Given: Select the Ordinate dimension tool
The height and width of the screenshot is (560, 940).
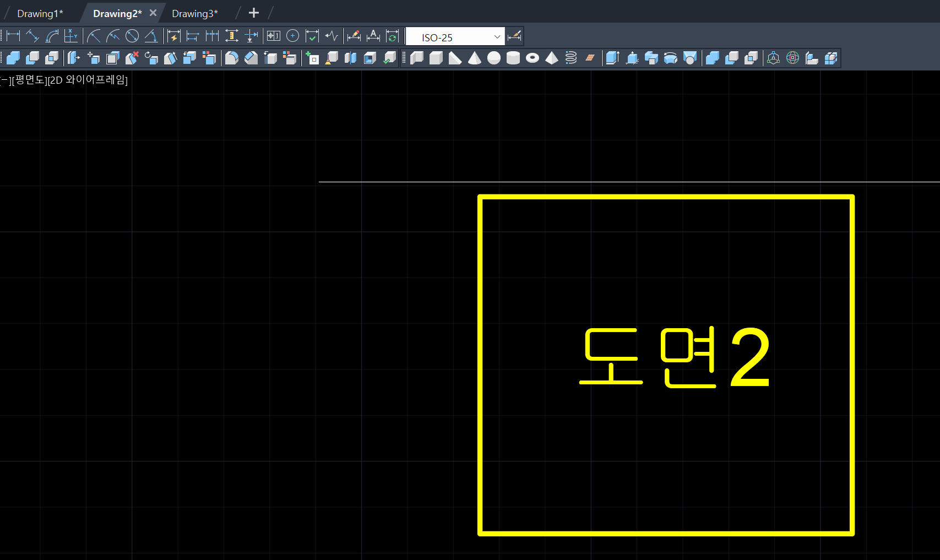Looking at the screenshot, I should tap(71, 36).
